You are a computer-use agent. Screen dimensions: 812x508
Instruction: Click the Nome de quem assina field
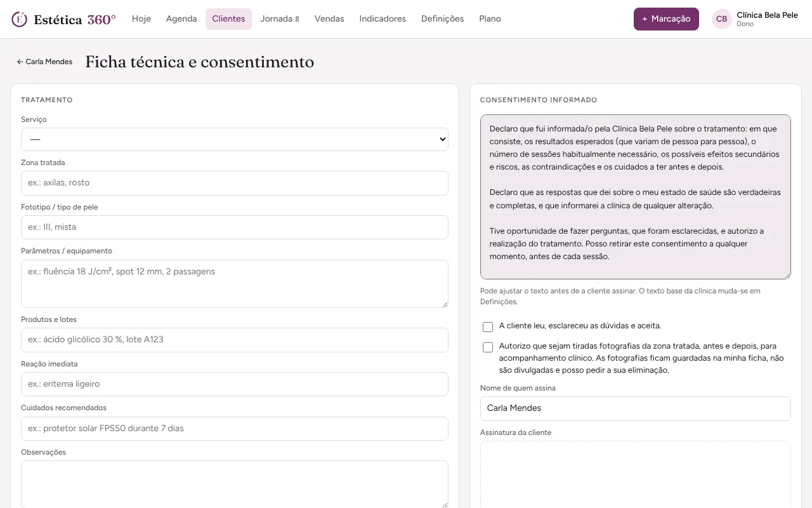pos(636,408)
